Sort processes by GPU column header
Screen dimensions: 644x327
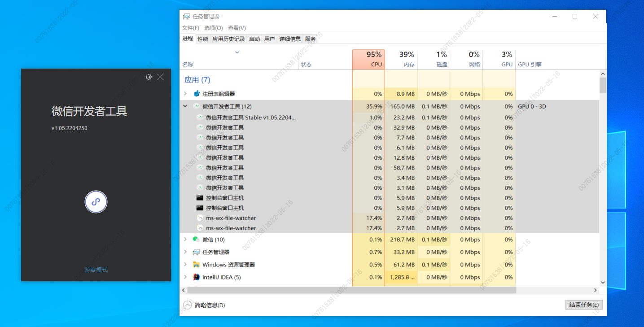tap(499, 60)
